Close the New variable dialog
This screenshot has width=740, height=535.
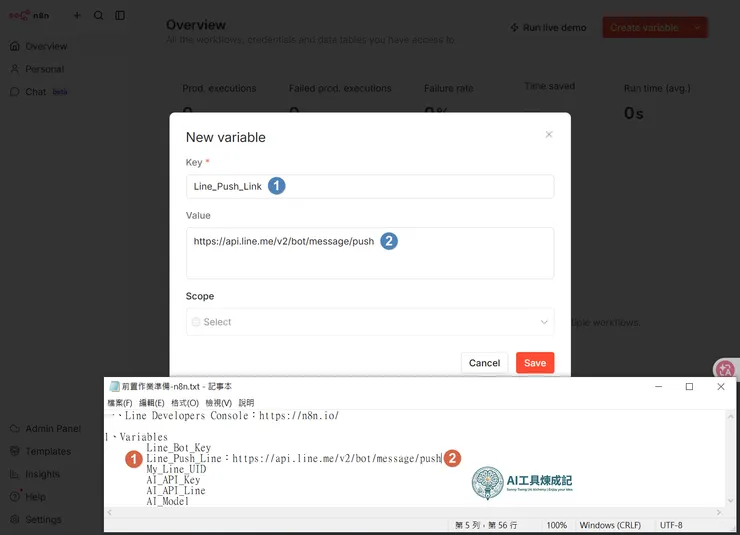pos(549,134)
